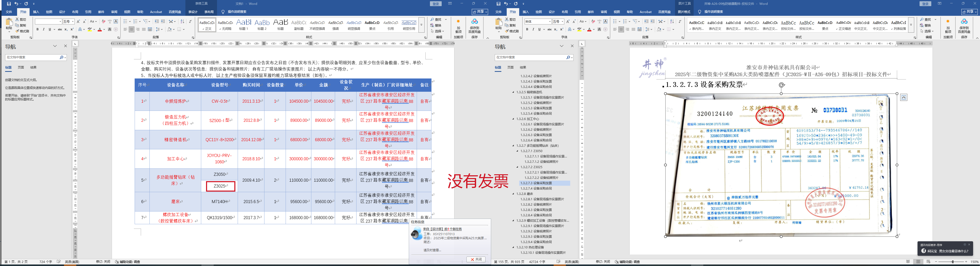Click the Redo icon in the 投标文件 window
Image resolution: width=980 pixels, height=266 pixels.
tap(515, 4)
